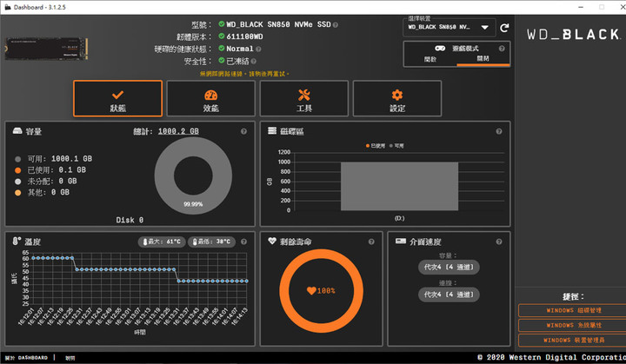Click the refresh arrow beside device selector
This screenshot has height=364, width=626.
tap(504, 28)
